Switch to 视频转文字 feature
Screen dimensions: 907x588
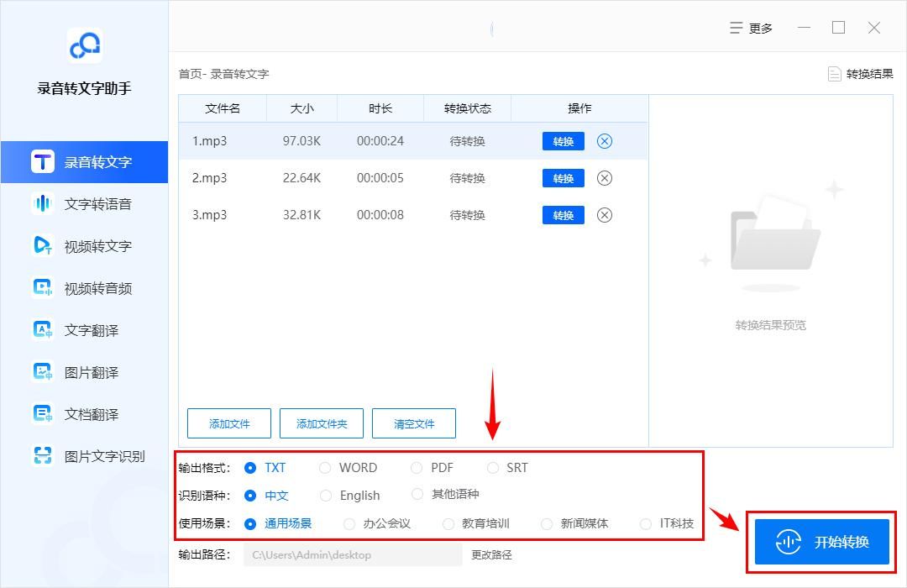coord(85,246)
